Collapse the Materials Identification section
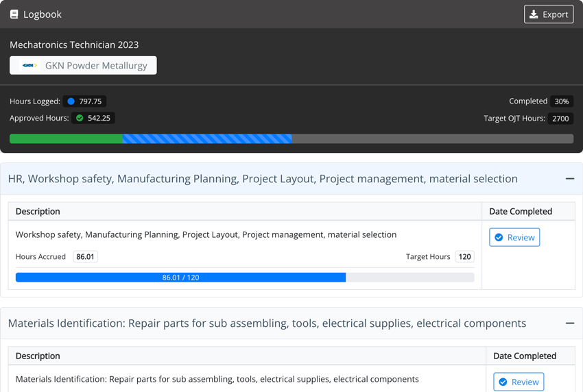This screenshot has height=392, width=583. (x=569, y=323)
